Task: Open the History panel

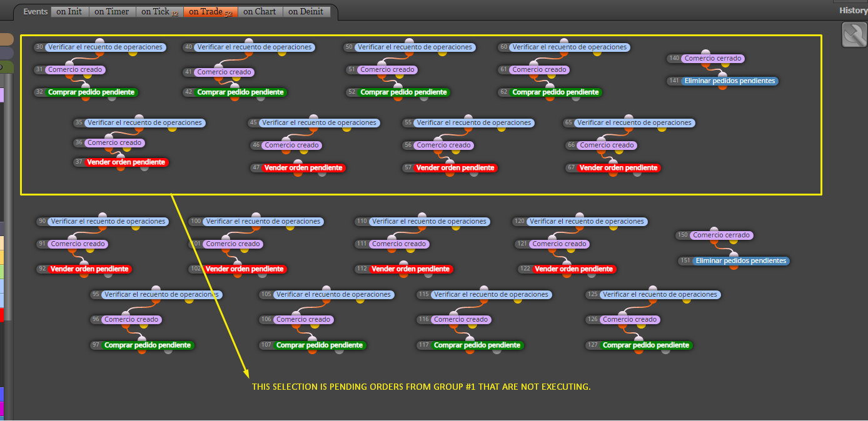Action: (853, 10)
